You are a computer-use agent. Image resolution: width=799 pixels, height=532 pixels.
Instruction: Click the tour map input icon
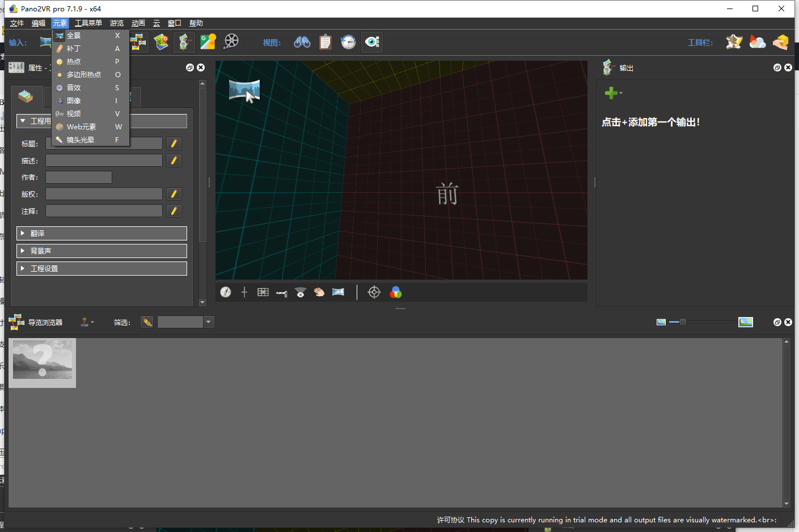(x=162, y=42)
